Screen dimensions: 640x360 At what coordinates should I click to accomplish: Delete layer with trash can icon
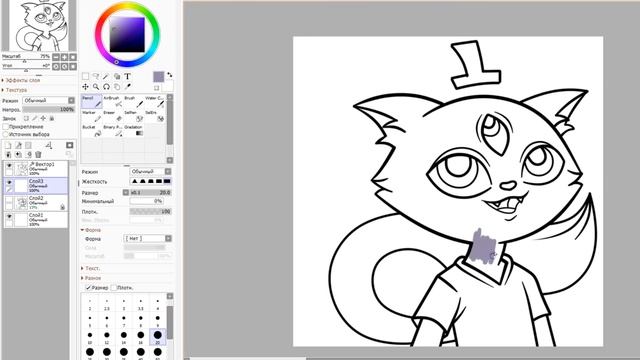(x=38, y=154)
